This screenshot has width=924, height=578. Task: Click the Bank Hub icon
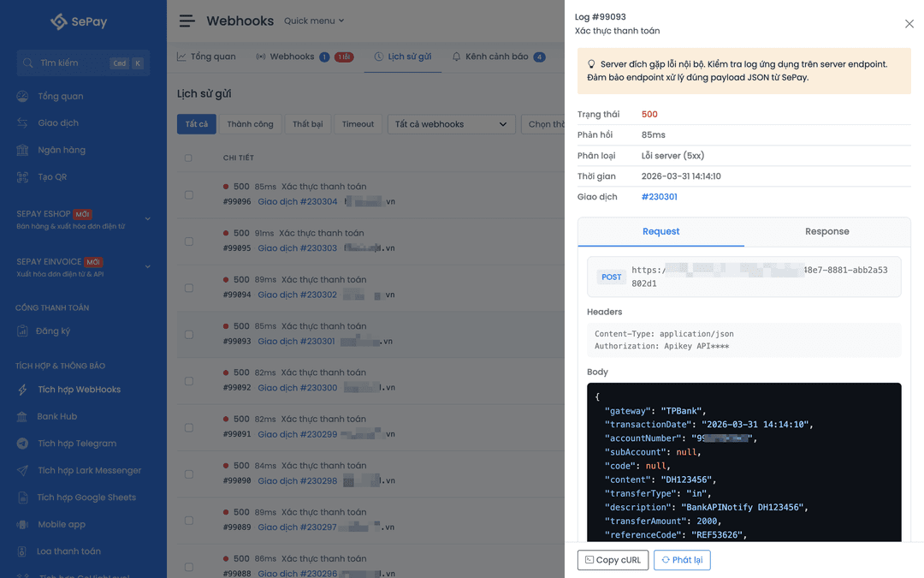pyautogui.click(x=21, y=416)
